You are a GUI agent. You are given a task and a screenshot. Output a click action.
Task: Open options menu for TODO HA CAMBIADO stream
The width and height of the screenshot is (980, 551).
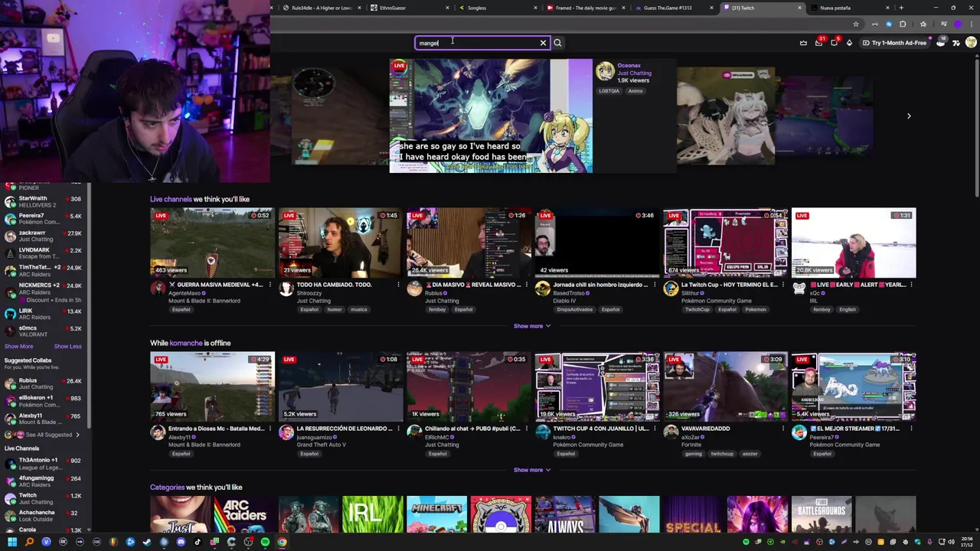coord(398,285)
